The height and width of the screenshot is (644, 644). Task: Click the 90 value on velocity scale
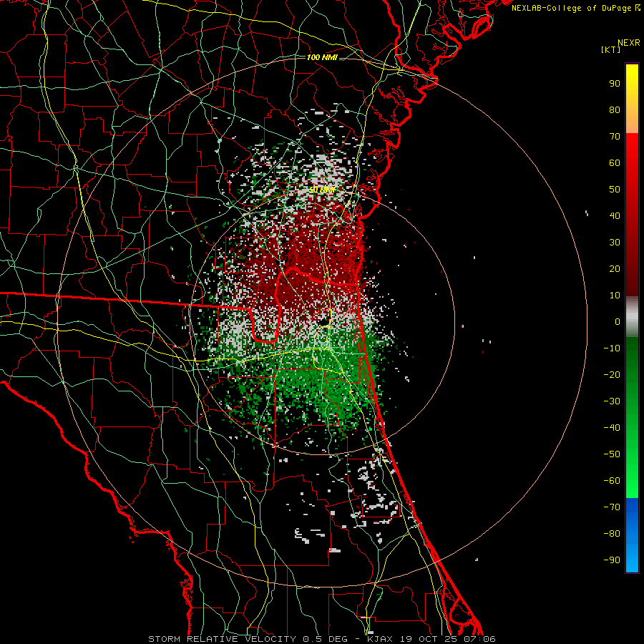[x=615, y=84]
